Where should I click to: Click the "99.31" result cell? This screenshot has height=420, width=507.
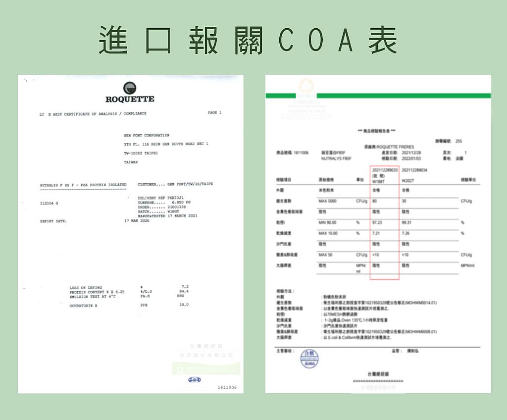pos(407,222)
